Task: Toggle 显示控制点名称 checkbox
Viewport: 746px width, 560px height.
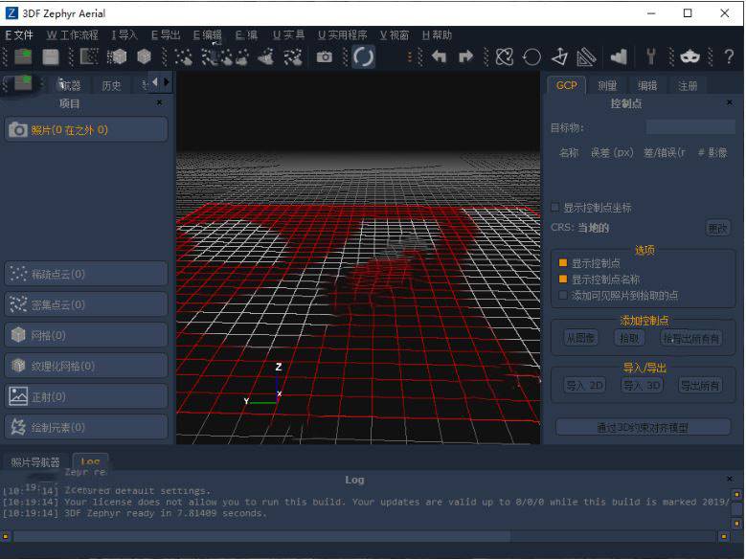Action: 563,280
